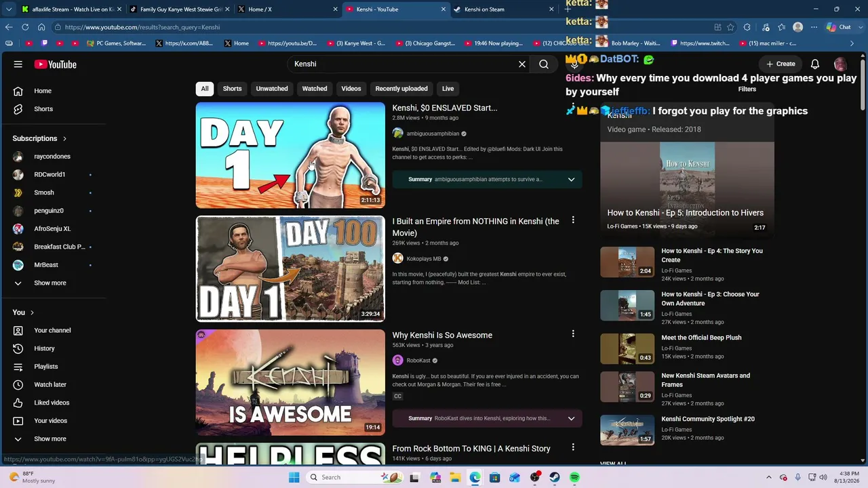Screen dimensions: 868x488
Task: Open the PC Games, Software bookmark
Action: coord(117,43)
